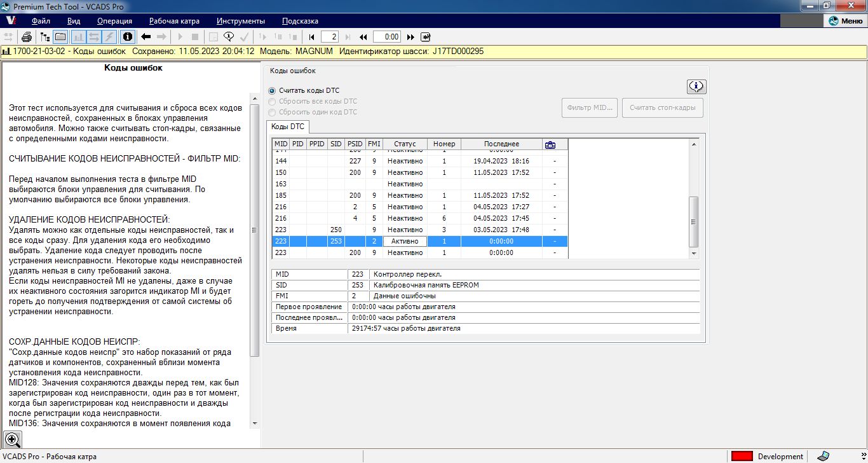The height and width of the screenshot is (463, 868).
Task: Click the speech bubble comment icon
Action: coord(229,37)
